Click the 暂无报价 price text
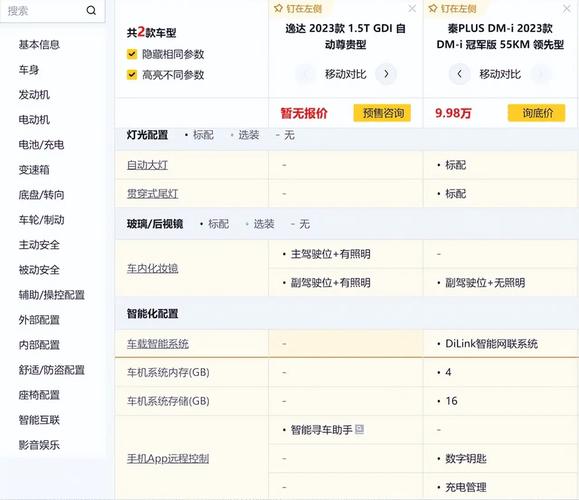The height and width of the screenshot is (500, 579). (304, 113)
